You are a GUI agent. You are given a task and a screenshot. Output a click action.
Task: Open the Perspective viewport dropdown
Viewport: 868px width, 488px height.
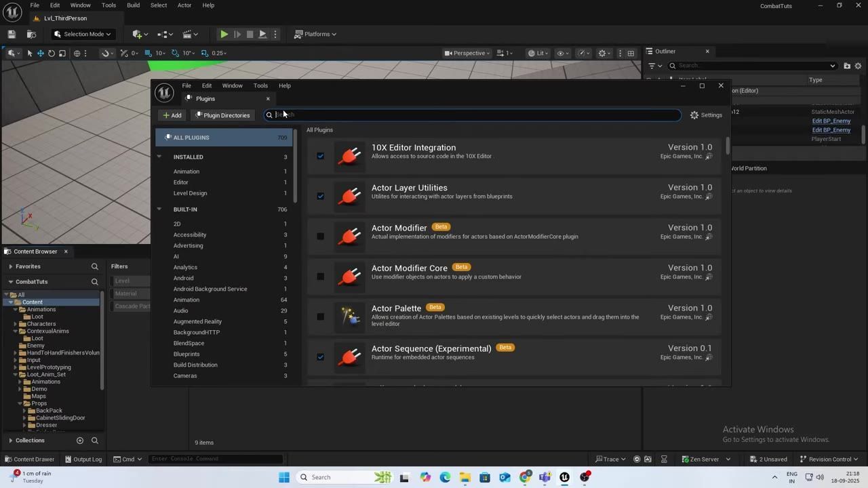point(467,53)
